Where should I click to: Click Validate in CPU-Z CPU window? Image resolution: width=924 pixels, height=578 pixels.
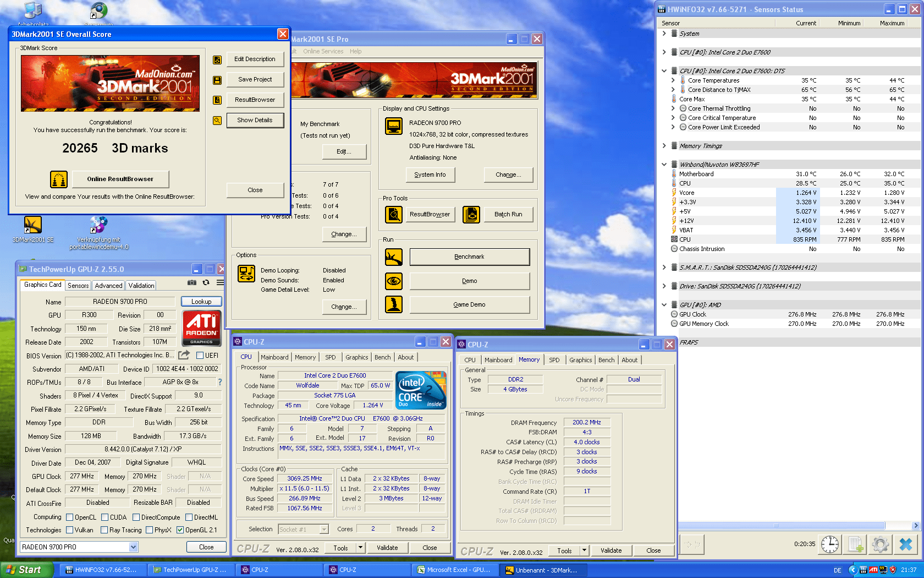tap(387, 548)
